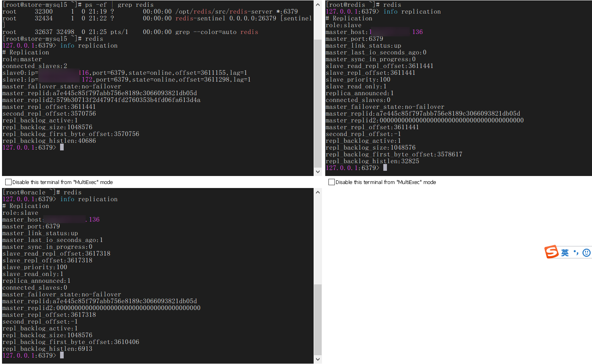The width and height of the screenshot is (592, 364).
Task: Click "repl_backlog_first_byte_offset:3570756" line
Action: coord(71,134)
